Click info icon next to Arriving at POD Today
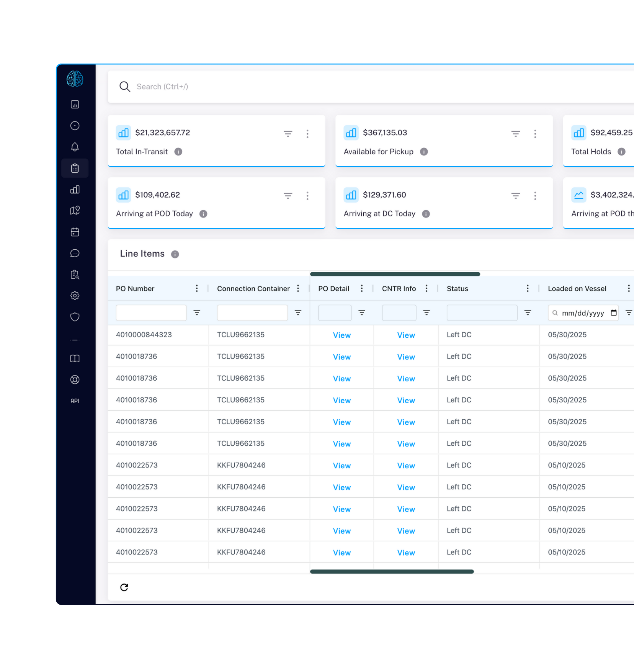Viewport: 634px width, 672px height. [x=203, y=214]
